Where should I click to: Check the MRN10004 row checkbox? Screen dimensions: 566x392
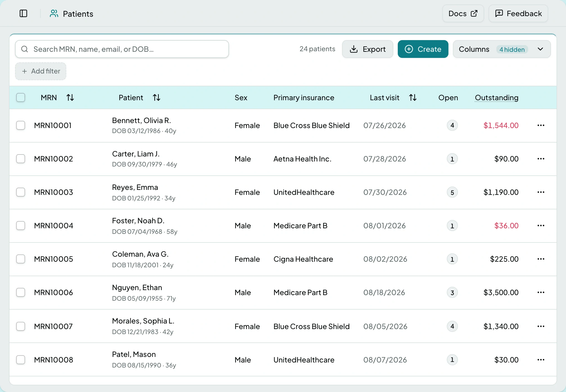point(21,226)
